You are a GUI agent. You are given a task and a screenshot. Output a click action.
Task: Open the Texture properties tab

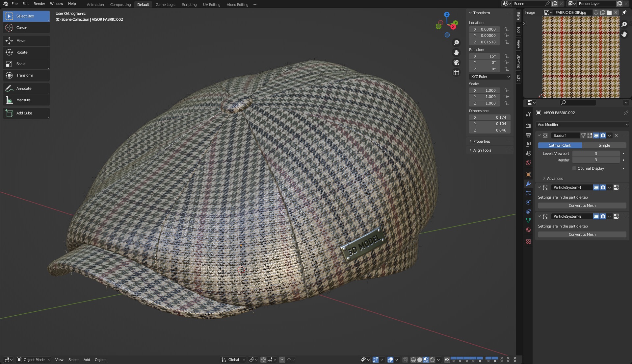[x=528, y=242]
